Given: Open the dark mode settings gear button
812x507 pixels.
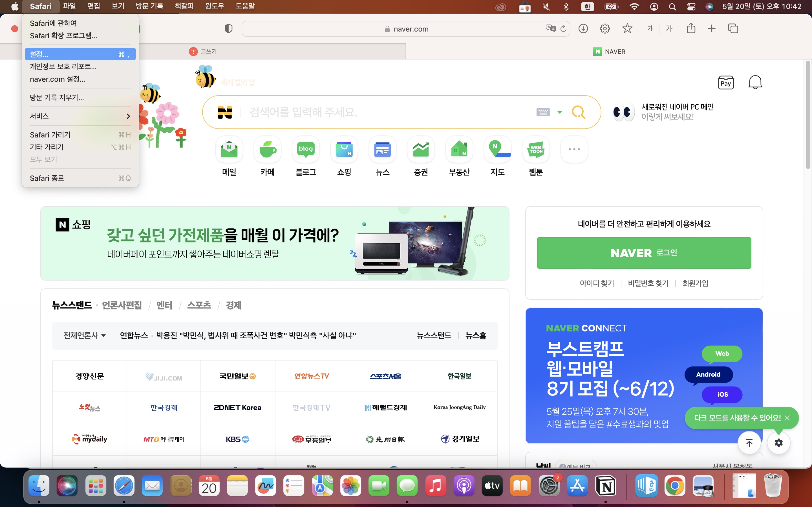Looking at the screenshot, I should pyautogui.click(x=778, y=442).
